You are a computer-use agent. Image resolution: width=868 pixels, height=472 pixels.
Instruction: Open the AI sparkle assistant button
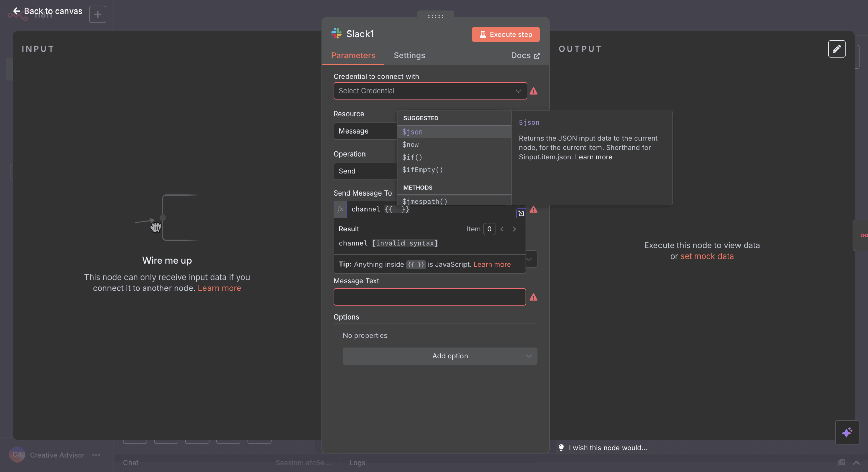[847, 432]
